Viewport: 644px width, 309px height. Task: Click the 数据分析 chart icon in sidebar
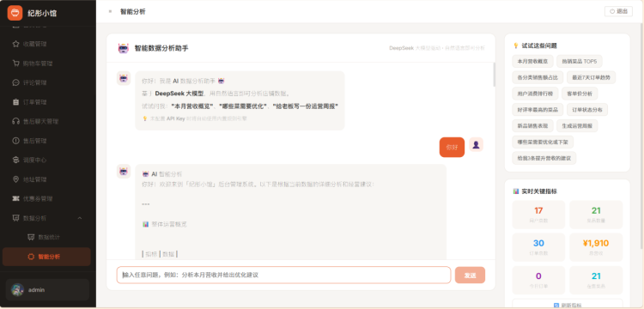(16, 218)
